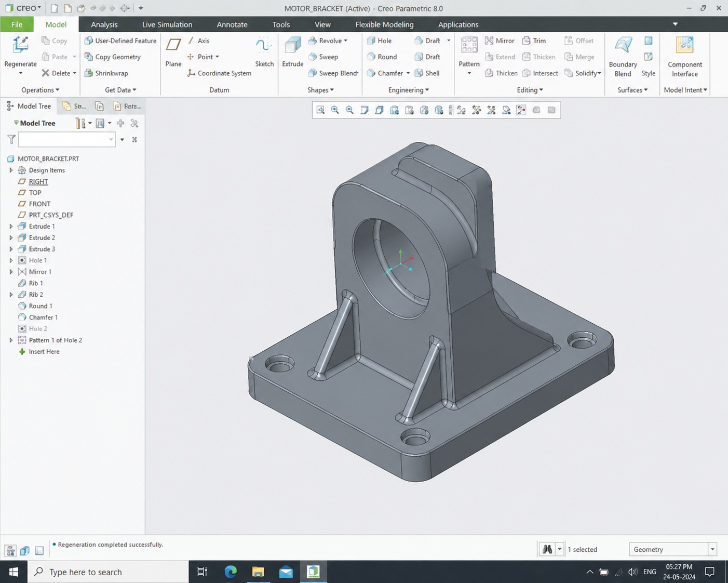Open the Windows Start menu
Screen dimensions: 728x583
click(14, 572)
